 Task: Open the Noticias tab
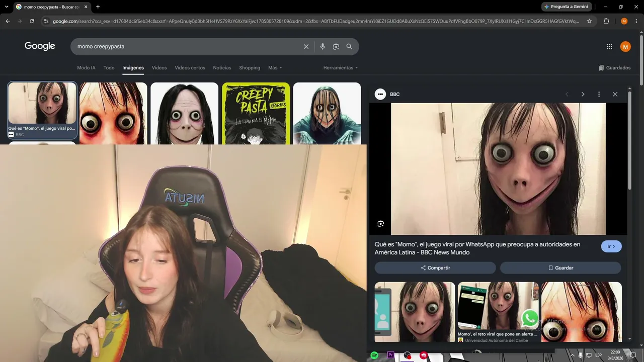click(222, 68)
